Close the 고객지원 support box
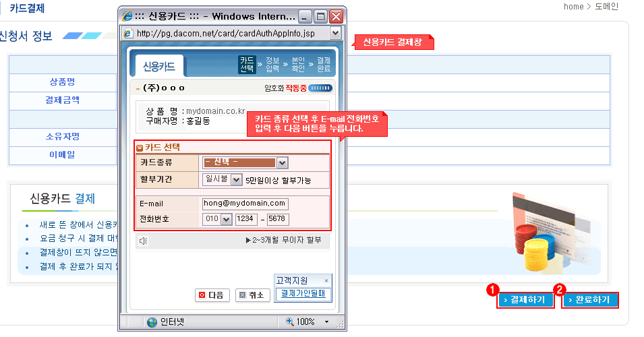644x337 pixels. [x=326, y=280]
